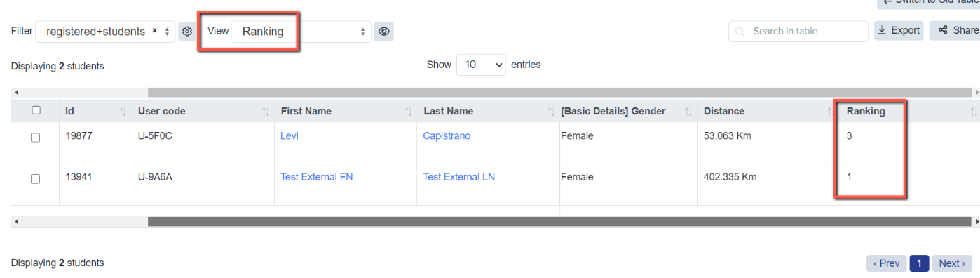This screenshot has height=278, width=980.
Task: Select the Id cell 13941
Action: (x=78, y=177)
